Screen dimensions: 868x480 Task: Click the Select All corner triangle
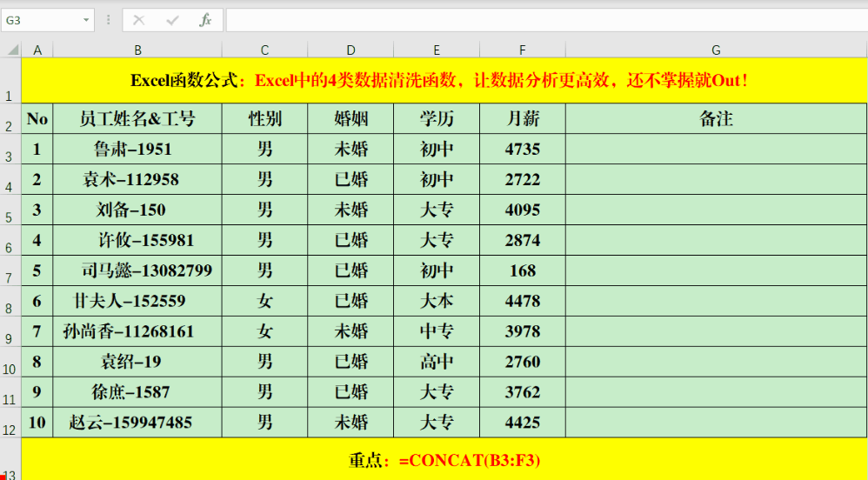(13, 50)
